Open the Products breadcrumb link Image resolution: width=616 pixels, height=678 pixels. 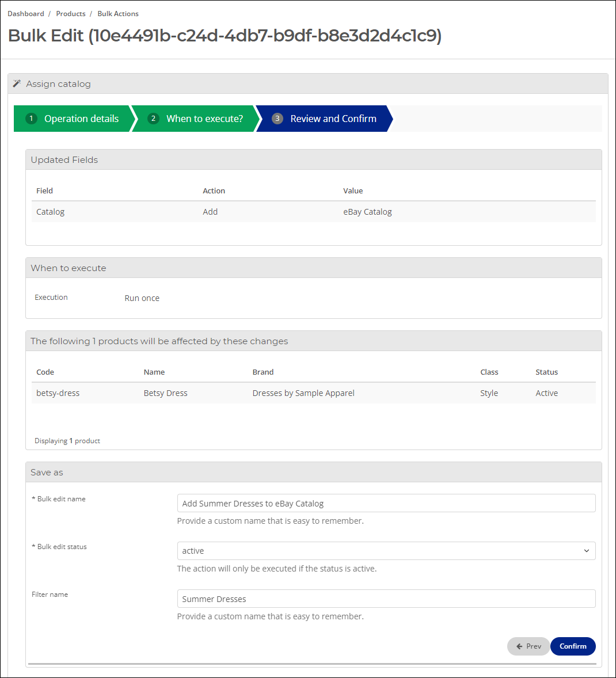70,13
